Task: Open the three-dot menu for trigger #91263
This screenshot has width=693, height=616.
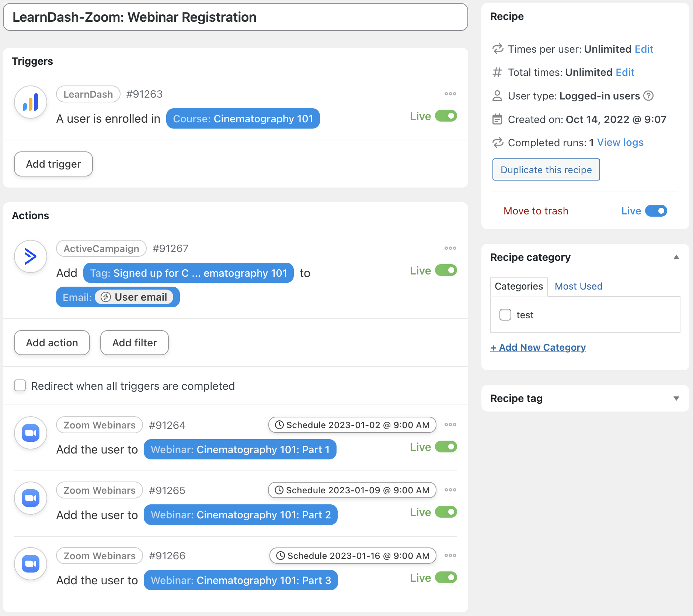Action: (450, 94)
